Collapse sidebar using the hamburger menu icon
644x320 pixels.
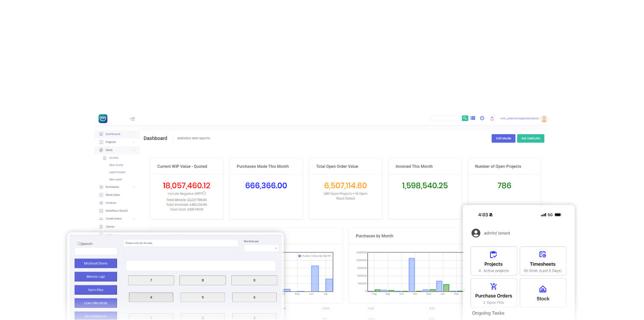[132, 119]
